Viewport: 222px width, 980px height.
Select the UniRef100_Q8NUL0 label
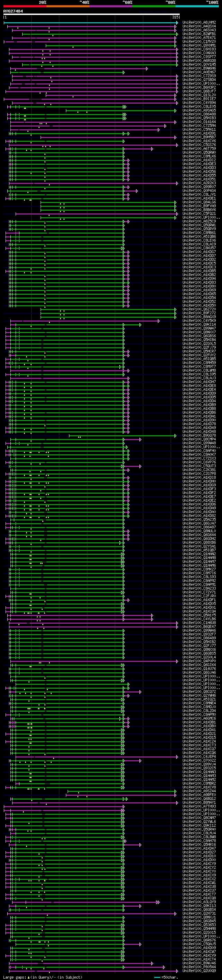point(199,531)
